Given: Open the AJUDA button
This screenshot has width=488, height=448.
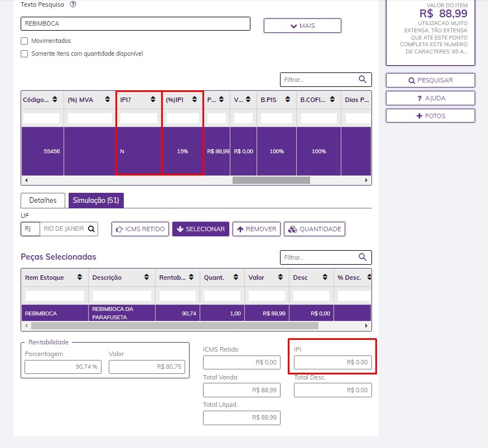Looking at the screenshot, I should (431, 98).
